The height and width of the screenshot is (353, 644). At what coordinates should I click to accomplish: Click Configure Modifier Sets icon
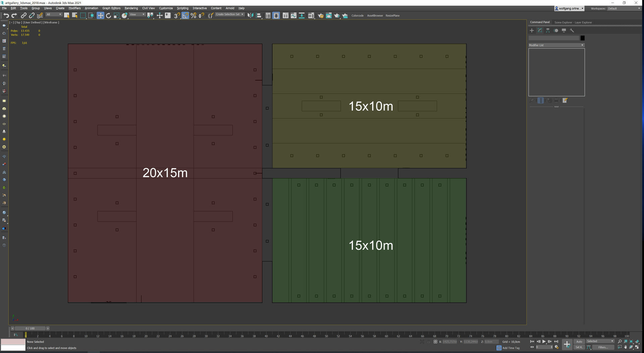pyautogui.click(x=565, y=100)
